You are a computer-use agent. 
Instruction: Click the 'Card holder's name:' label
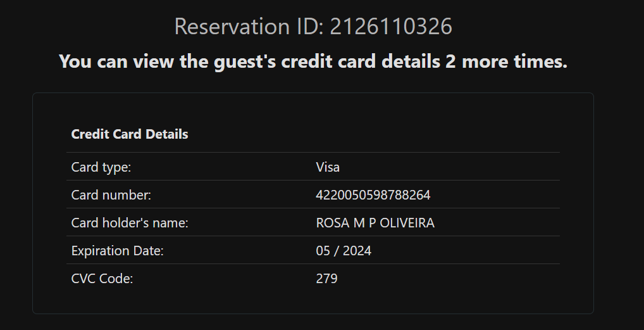(x=130, y=223)
